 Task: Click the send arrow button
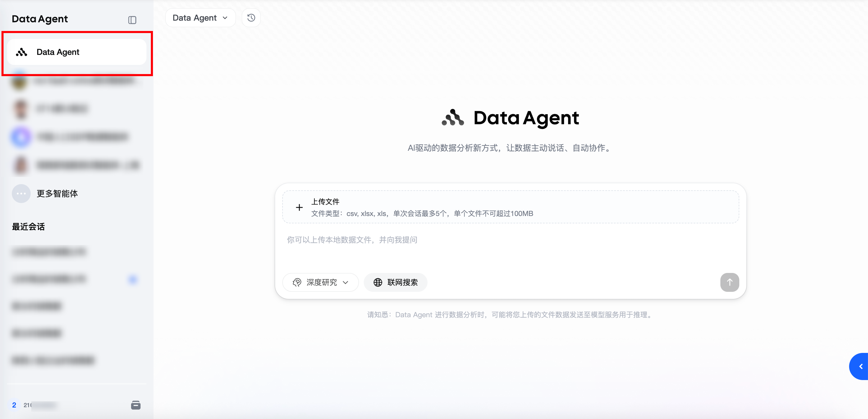[729, 282]
